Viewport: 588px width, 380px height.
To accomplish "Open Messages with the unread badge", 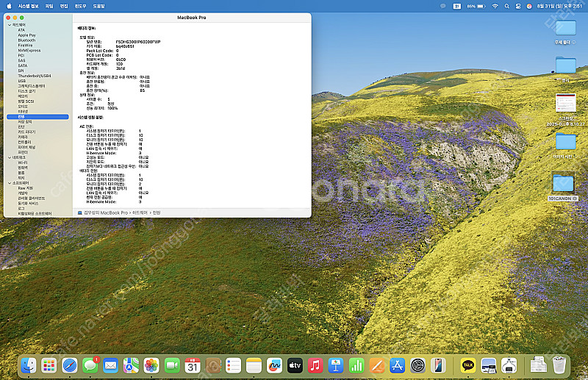I will [x=90, y=365].
